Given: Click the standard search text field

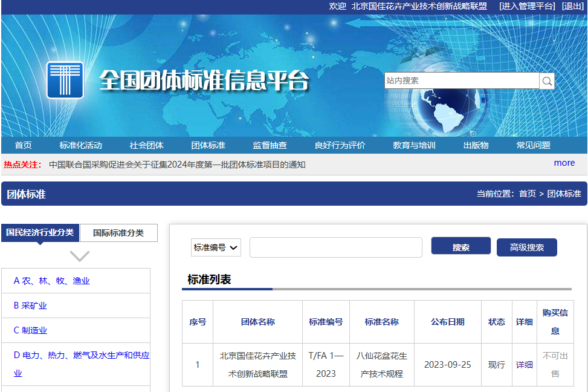Looking at the screenshot, I should click(x=335, y=247).
